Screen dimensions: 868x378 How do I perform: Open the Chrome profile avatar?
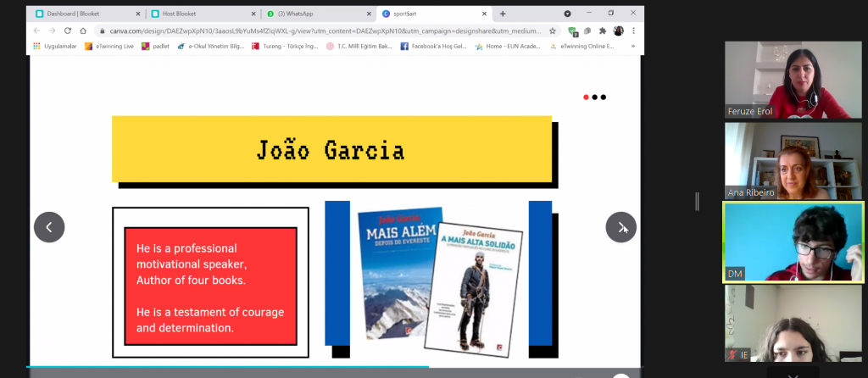click(619, 31)
